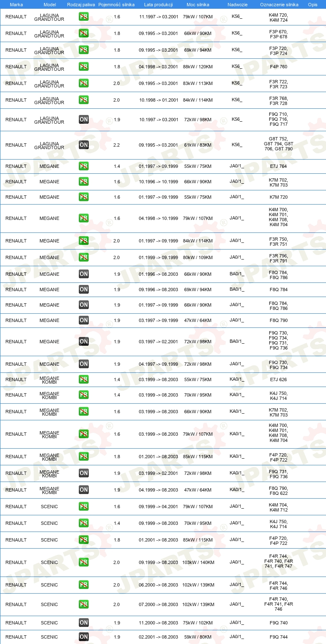Screen dimensions: 326x644
Task: Click the Moc silnika column header
Action: 198,4
